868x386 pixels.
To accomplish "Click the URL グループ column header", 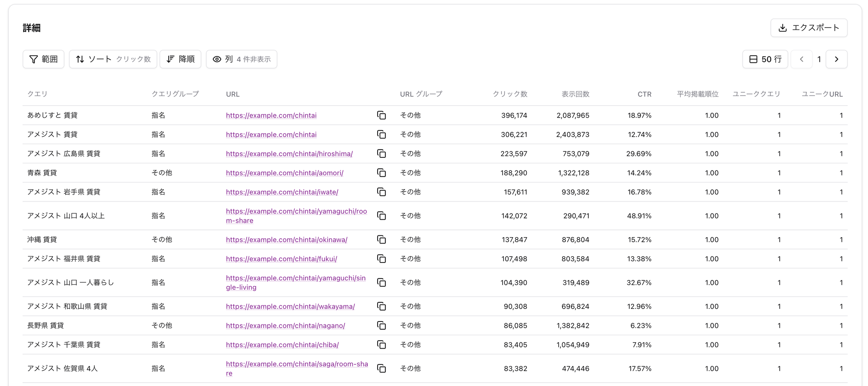I will tap(421, 94).
